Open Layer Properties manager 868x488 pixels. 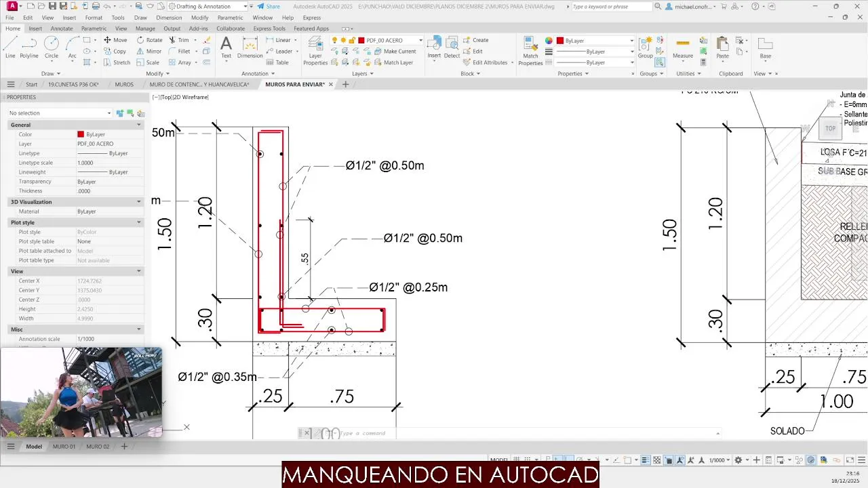point(315,51)
